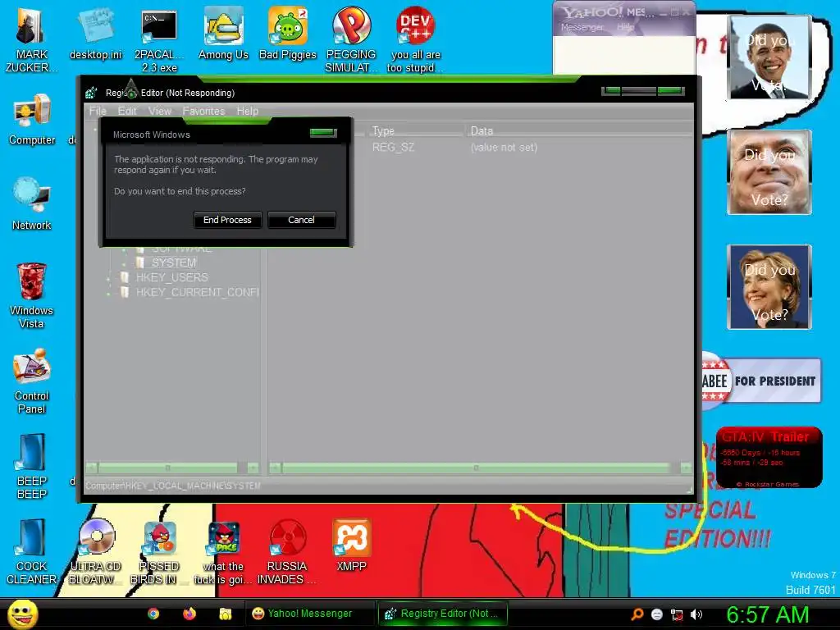Image resolution: width=840 pixels, height=630 pixels.
Task: Open PEGGING SIMULAT... shortcut
Action: [x=351, y=39]
